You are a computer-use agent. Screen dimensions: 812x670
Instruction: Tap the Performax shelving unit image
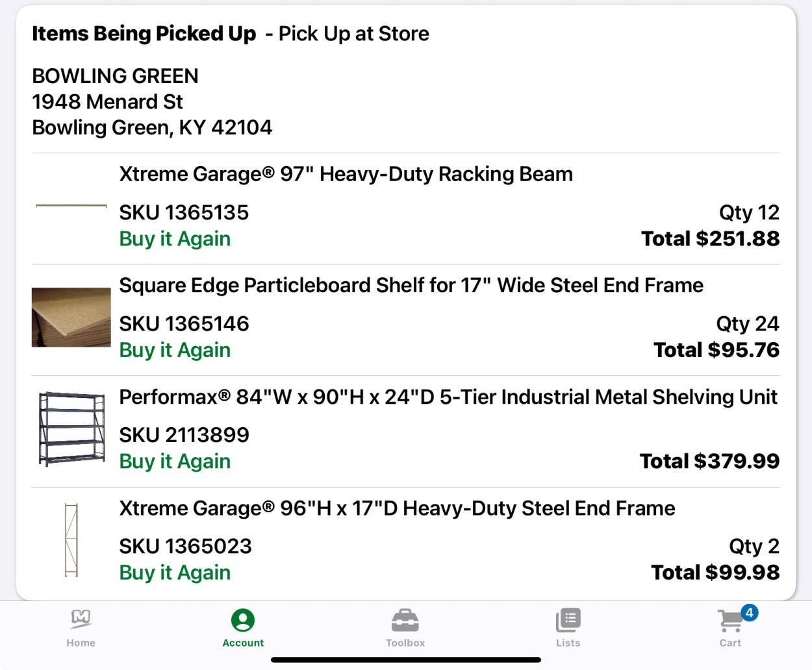(71, 428)
